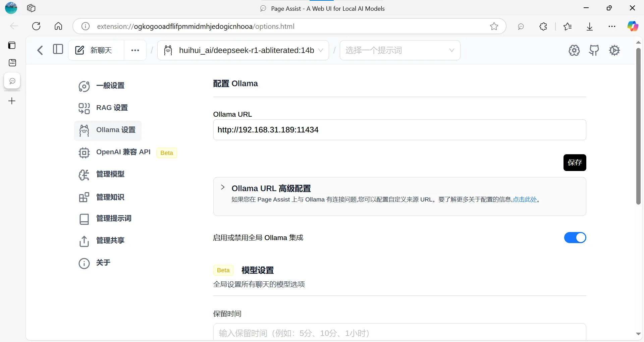This screenshot has width=644, height=342.
Task: Open browser settings and more menu
Action: (x=612, y=26)
